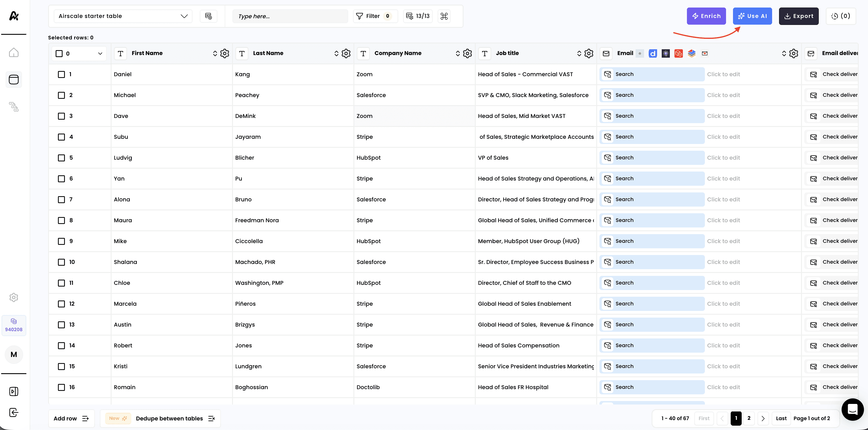
Task: Open First Name column settings gear
Action: pos(225,53)
